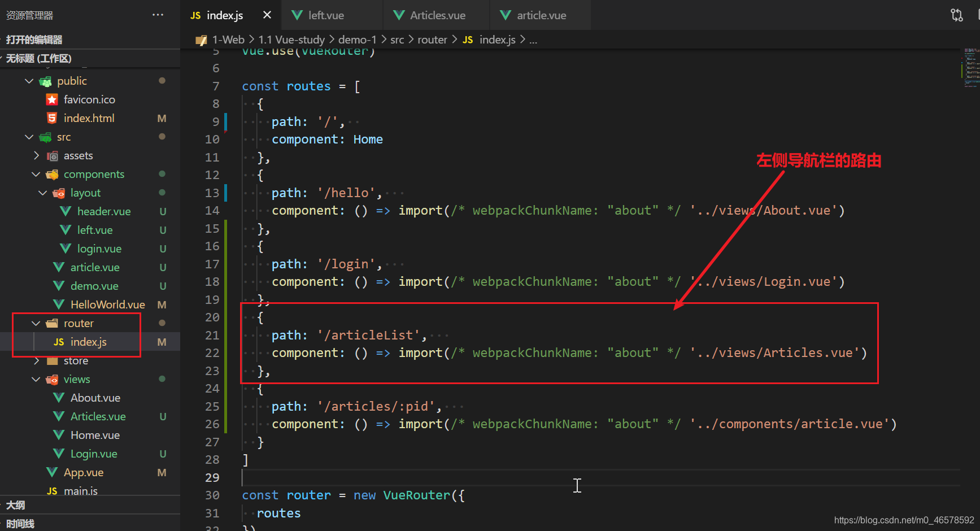Click the views folder icon
The height and width of the screenshot is (531, 980).
(52, 379)
